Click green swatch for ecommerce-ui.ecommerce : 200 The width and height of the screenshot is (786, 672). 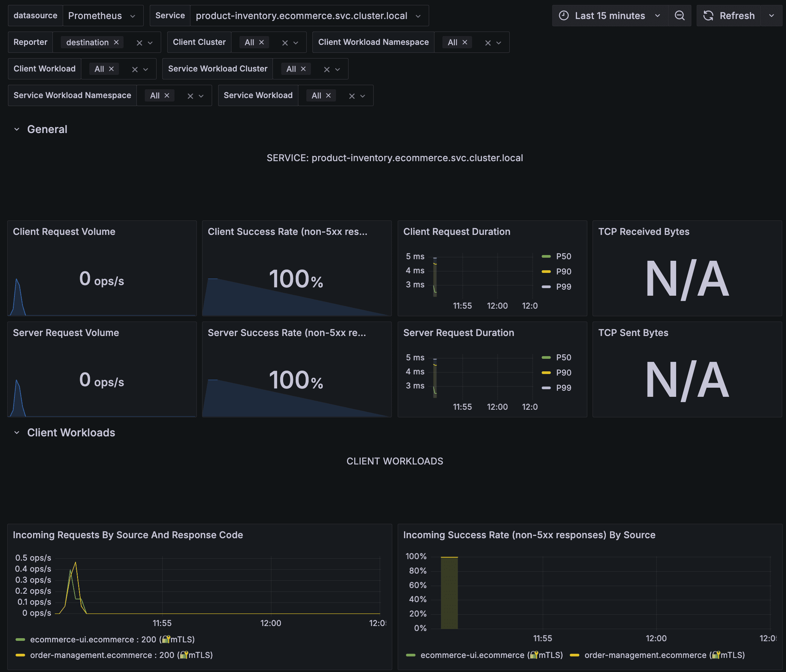(20, 640)
